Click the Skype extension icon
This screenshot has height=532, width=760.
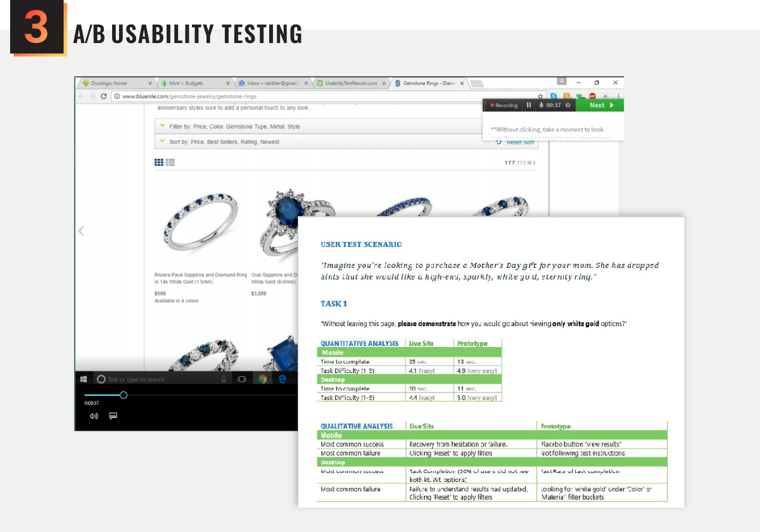coord(554,96)
